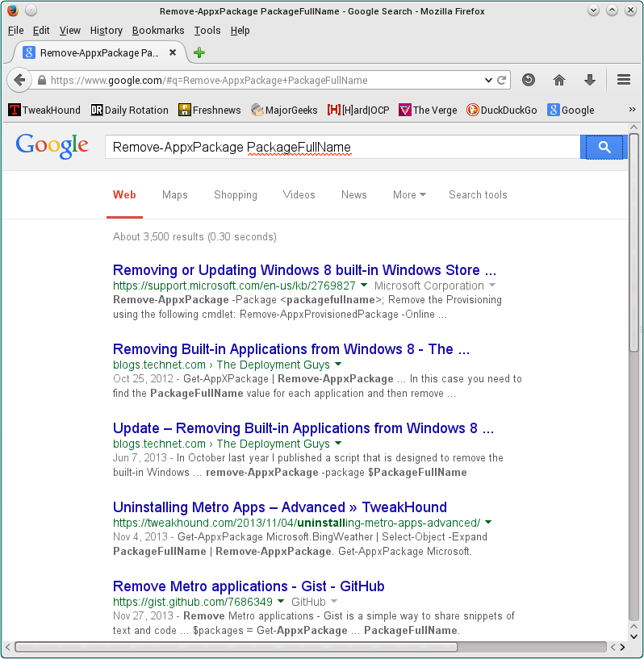Open The Verge bookmark
Screen dimensions: 644x659
(428, 111)
